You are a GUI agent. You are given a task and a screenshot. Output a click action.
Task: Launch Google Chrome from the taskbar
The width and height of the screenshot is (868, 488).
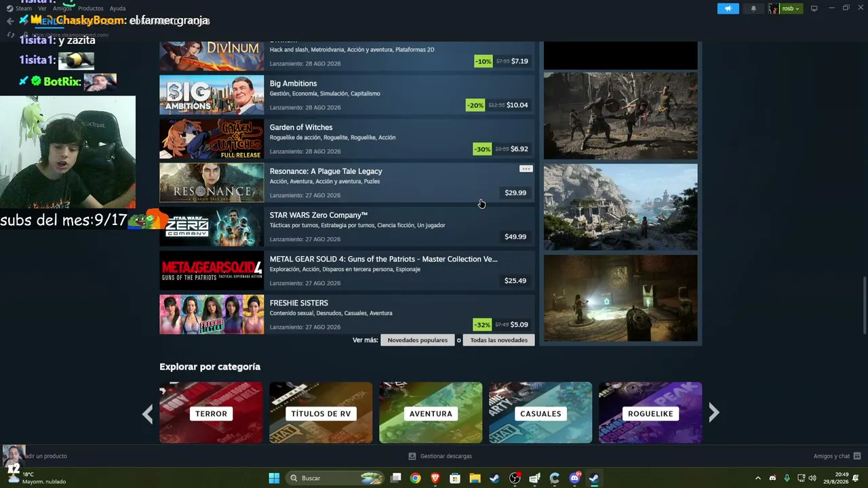coord(415,478)
